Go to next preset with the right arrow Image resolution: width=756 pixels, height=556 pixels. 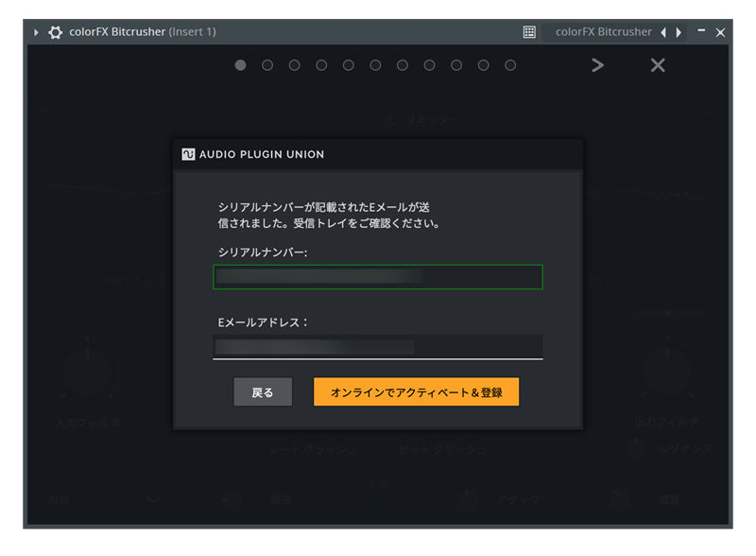pyautogui.click(x=679, y=32)
